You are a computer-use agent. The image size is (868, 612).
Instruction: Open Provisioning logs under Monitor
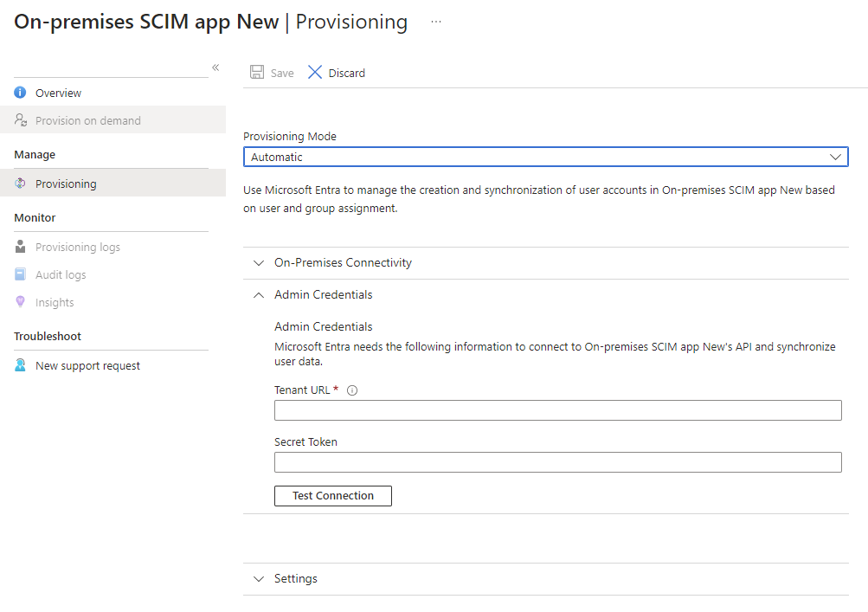click(x=113, y=247)
